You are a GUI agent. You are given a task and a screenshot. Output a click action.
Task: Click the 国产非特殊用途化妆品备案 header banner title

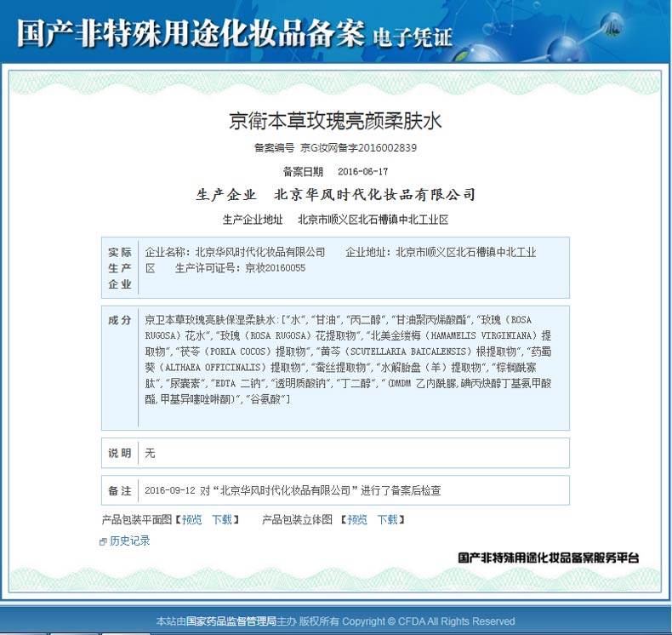(191, 33)
